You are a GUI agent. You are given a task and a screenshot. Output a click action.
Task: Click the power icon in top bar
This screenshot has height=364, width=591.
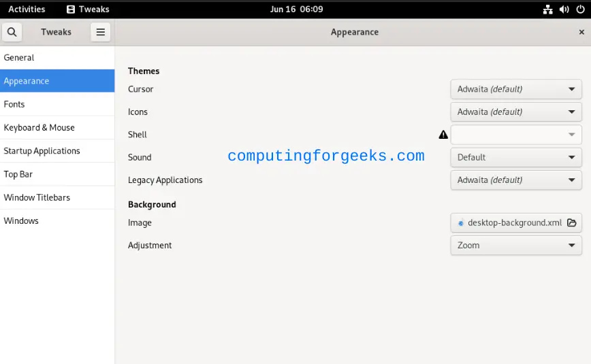(x=580, y=10)
